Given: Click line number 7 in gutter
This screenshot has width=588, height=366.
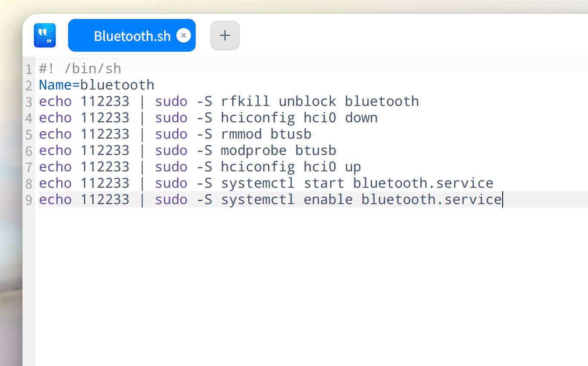Looking at the screenshot, I should [28, 167].
